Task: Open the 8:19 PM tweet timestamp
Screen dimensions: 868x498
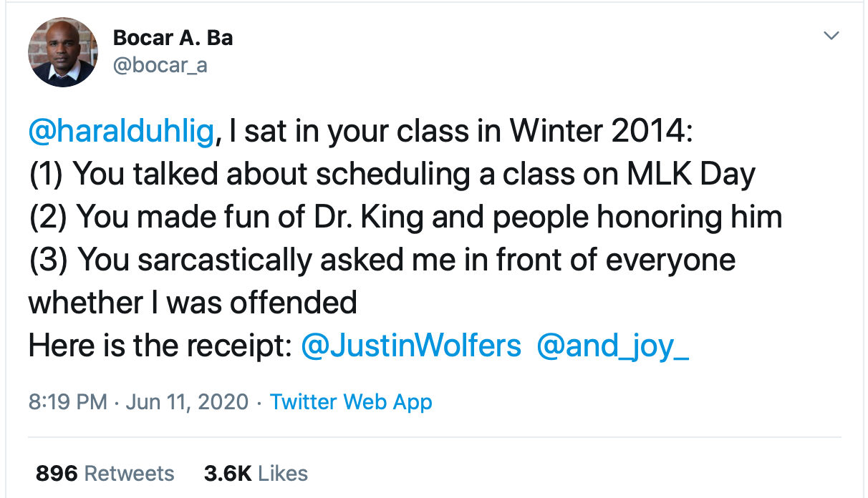Action: [x=68, y=402]
